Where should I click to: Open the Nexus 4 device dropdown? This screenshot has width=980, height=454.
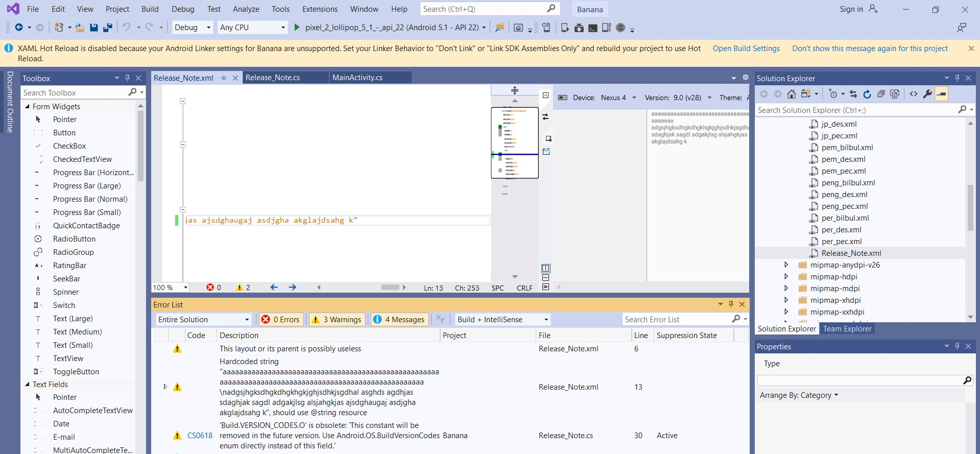(x=618, y=98)
